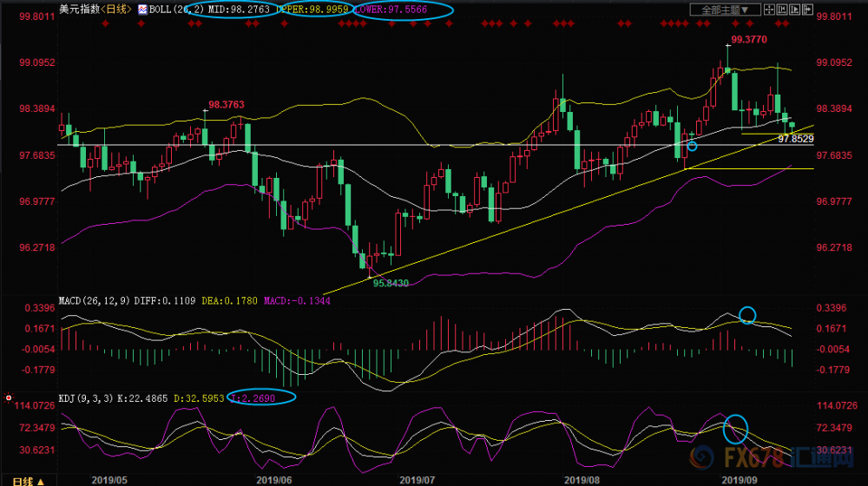Click the 95.8430 low price label

click(391, 283)
